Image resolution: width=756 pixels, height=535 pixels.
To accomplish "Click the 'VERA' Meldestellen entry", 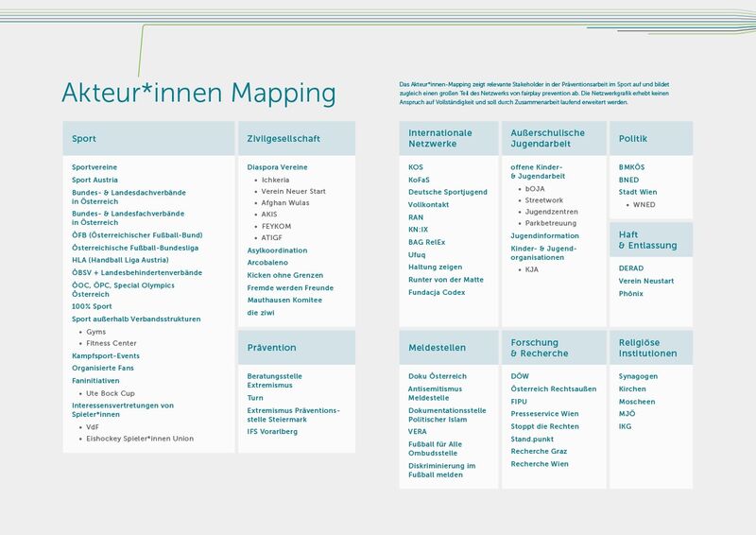I will point(418,432).
